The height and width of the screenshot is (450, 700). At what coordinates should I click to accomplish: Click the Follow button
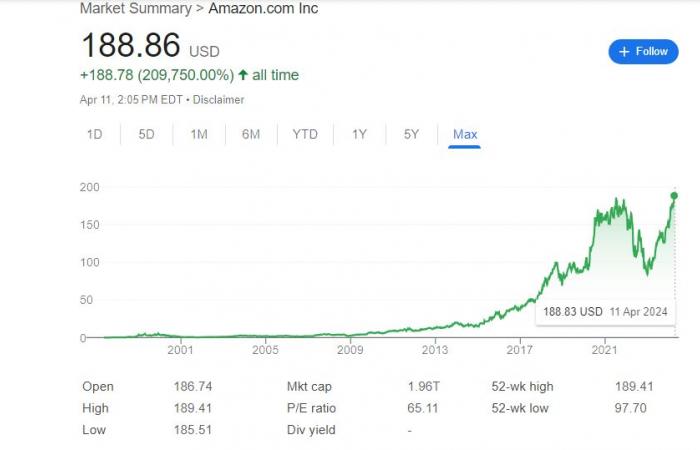643,51
